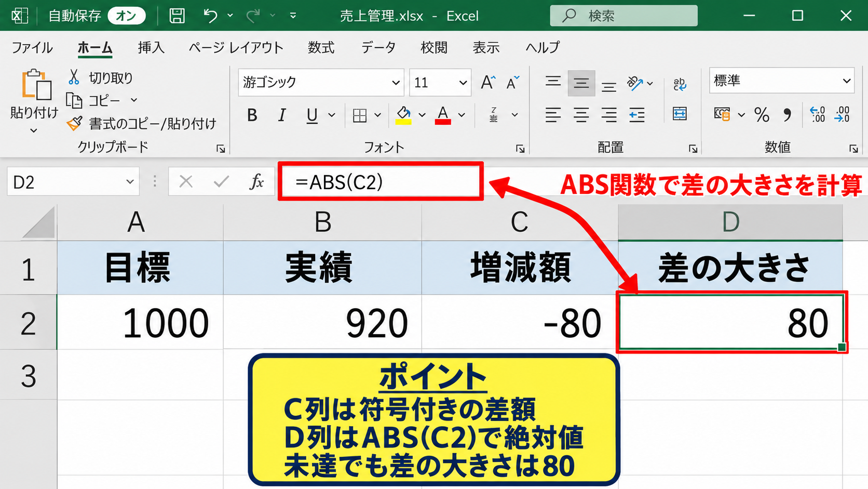This screenshot has width=868, height=489.
Task: Increase font size with large A icon
Action: [x=488, y=82]
